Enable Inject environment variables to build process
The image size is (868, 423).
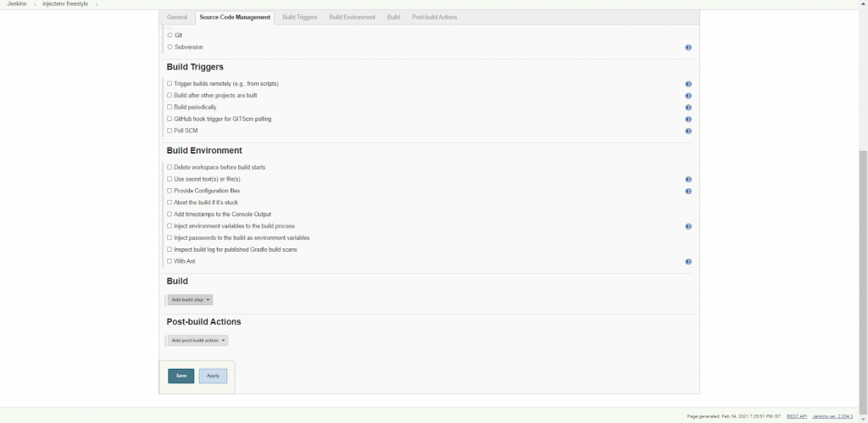pos(170,225)
